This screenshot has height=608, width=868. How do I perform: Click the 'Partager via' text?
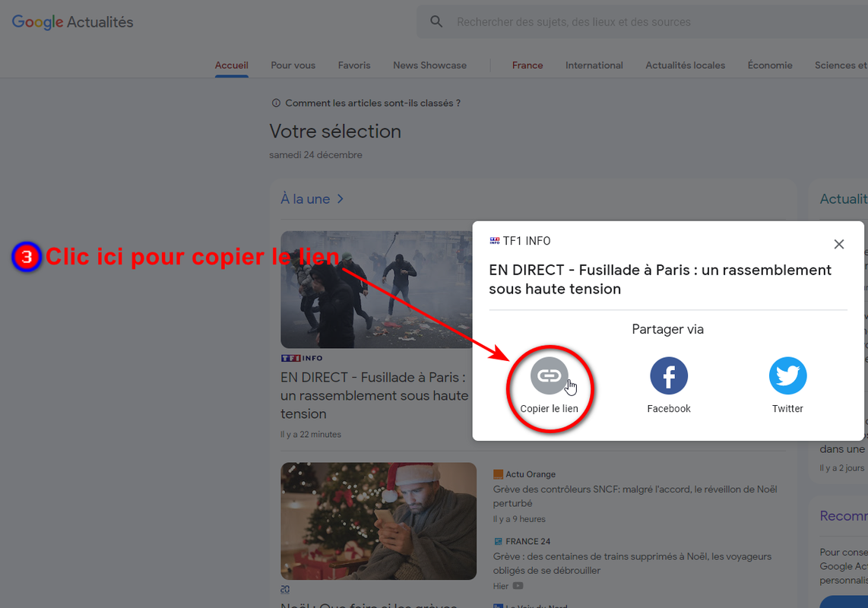(667, 330)
